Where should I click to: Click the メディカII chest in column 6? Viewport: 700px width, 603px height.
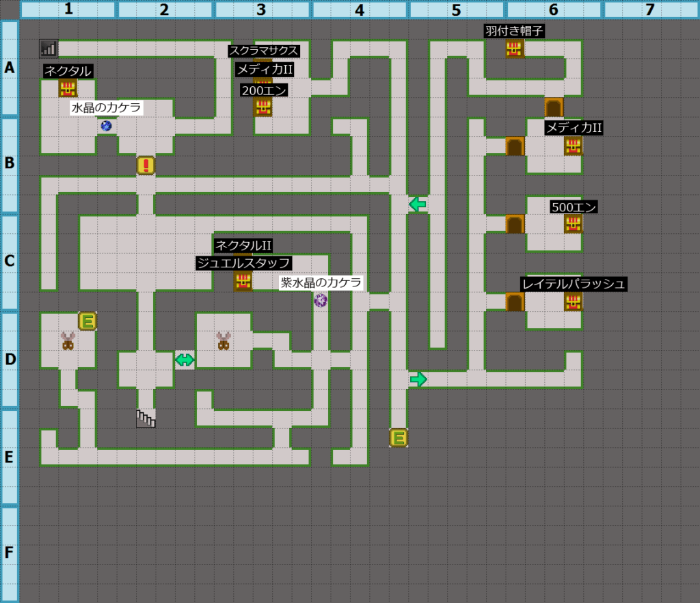pos(573,145)
